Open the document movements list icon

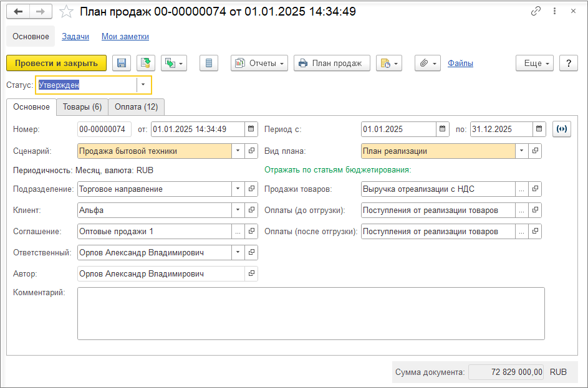(x=209, y=64)
